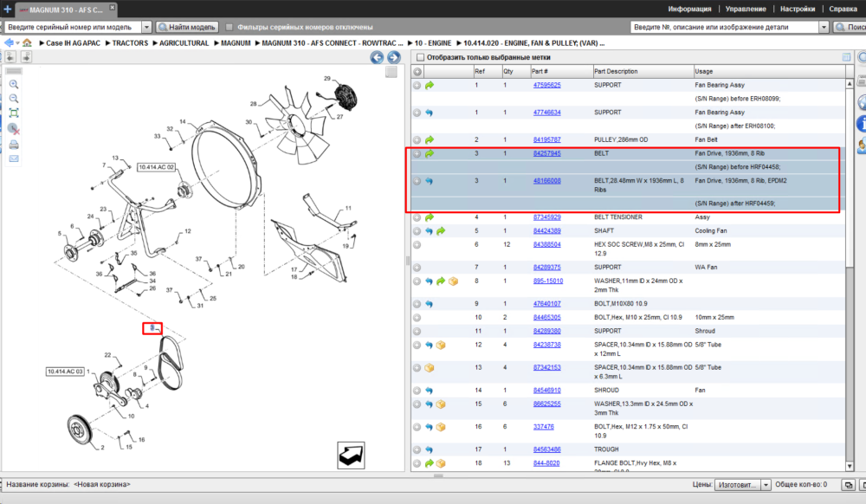Click the serial number or model input field
Screen dimensions: 866x504
coord(73,27)
